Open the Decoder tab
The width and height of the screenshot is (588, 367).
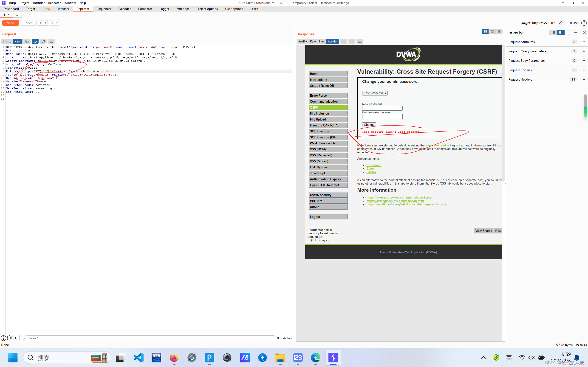124,9
